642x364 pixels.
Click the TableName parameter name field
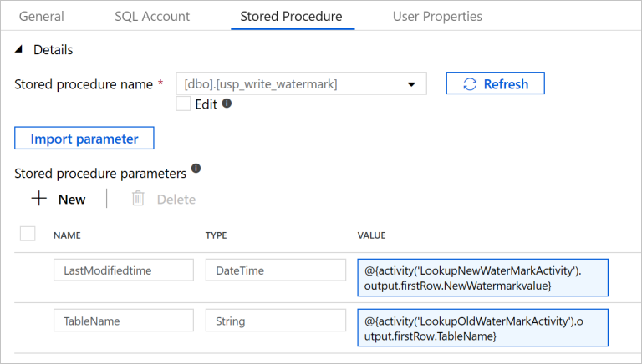119,321
